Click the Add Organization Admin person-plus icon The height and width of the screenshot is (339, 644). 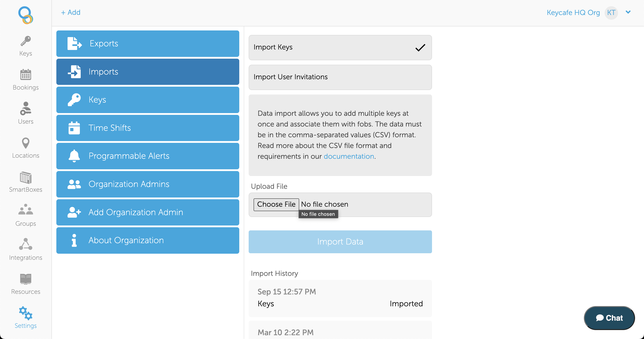pyautogui.click(x=74, y=212)
